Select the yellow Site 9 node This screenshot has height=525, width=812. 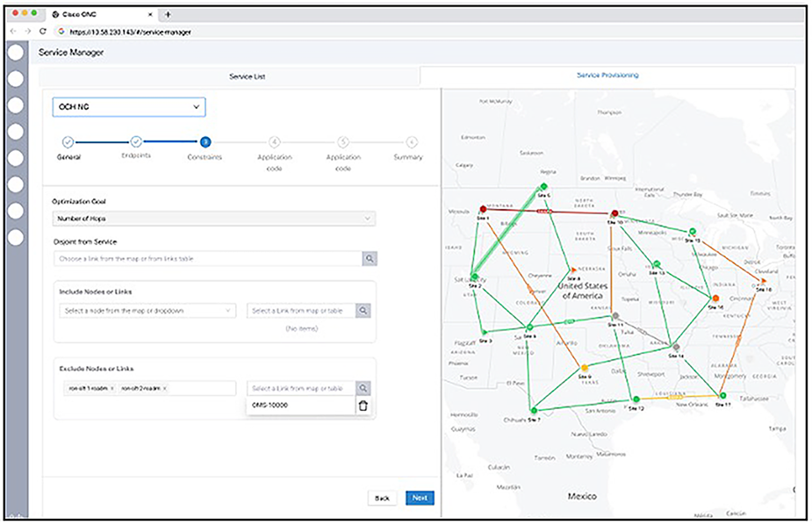click(585, 368)
